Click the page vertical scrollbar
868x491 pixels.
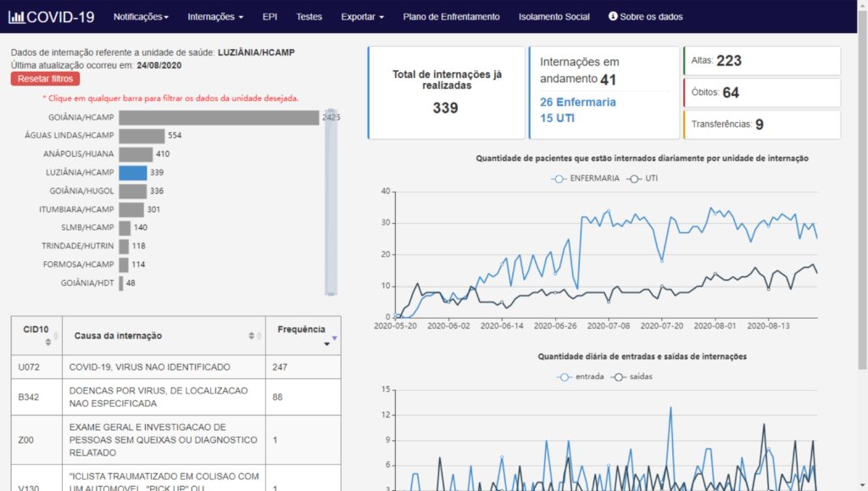tap(862, 191)
